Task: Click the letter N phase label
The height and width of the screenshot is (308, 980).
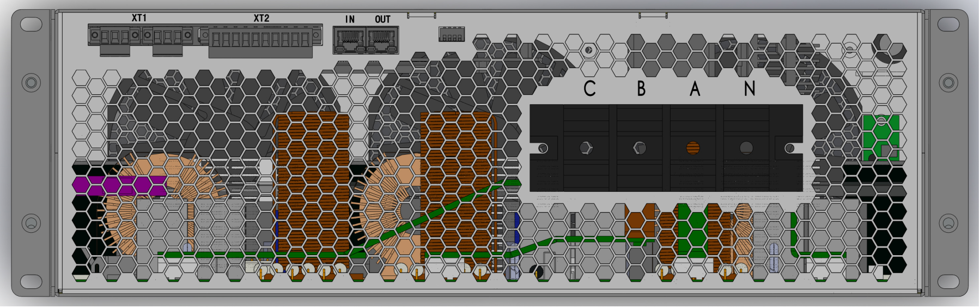Action: [x=750, y=89]
